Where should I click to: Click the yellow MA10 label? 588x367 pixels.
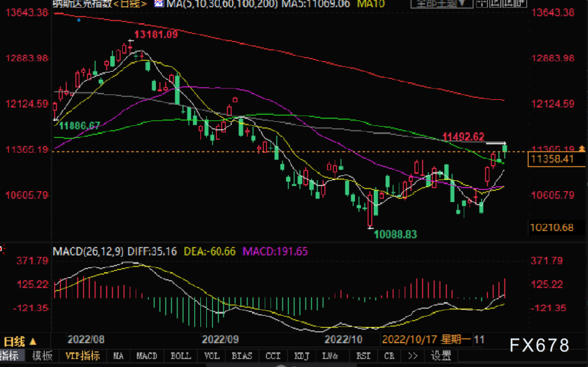(371, 4)
